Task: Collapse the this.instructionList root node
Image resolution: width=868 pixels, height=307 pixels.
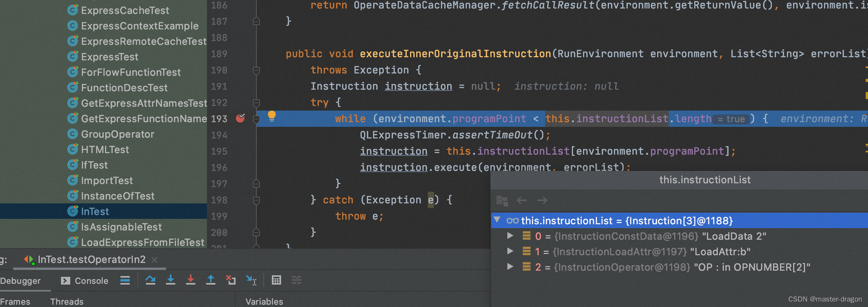Action: point(497,220)
